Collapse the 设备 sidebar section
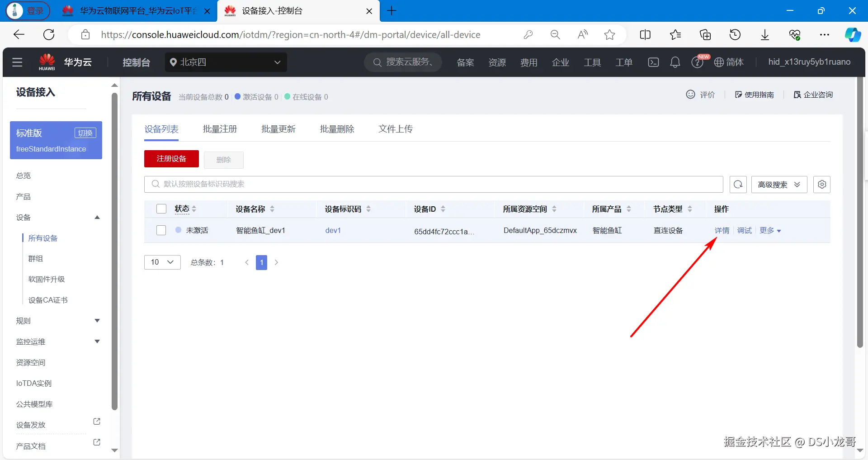Screen dimensions: 868x460 pos(97,218)
